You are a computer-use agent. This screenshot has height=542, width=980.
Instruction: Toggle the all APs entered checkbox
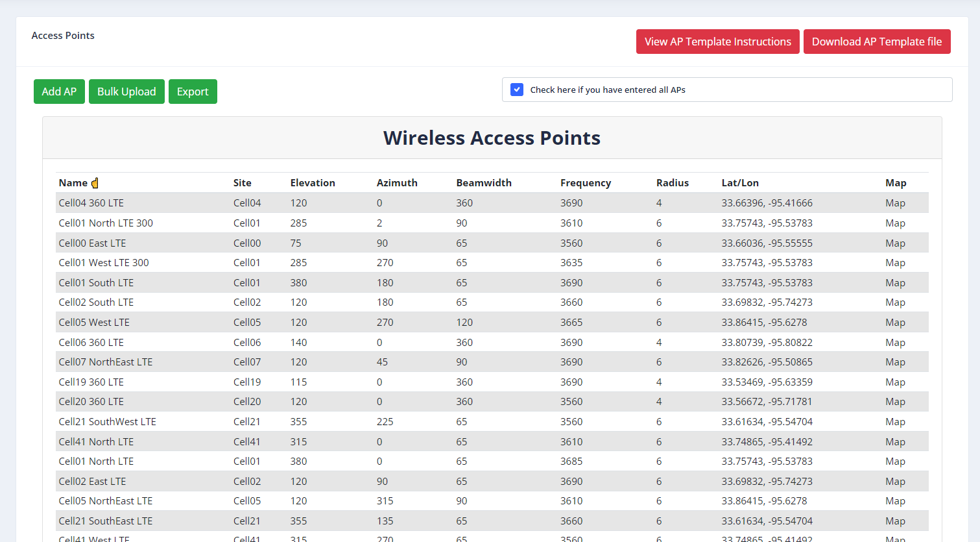[517, 90]
